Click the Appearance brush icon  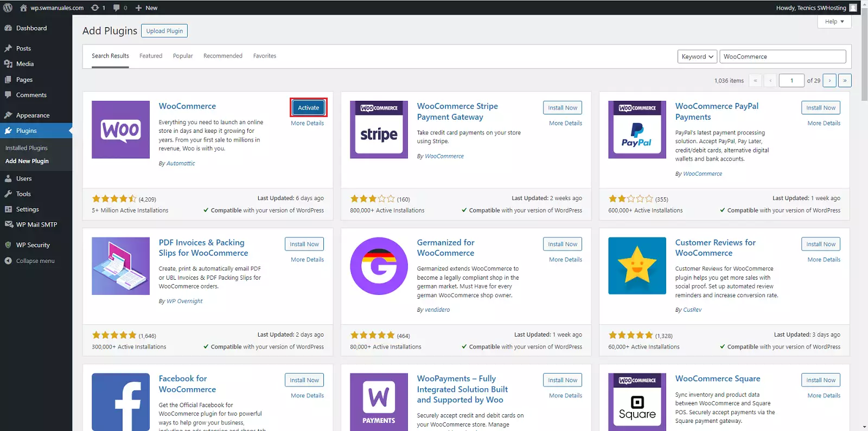(8, 115)
